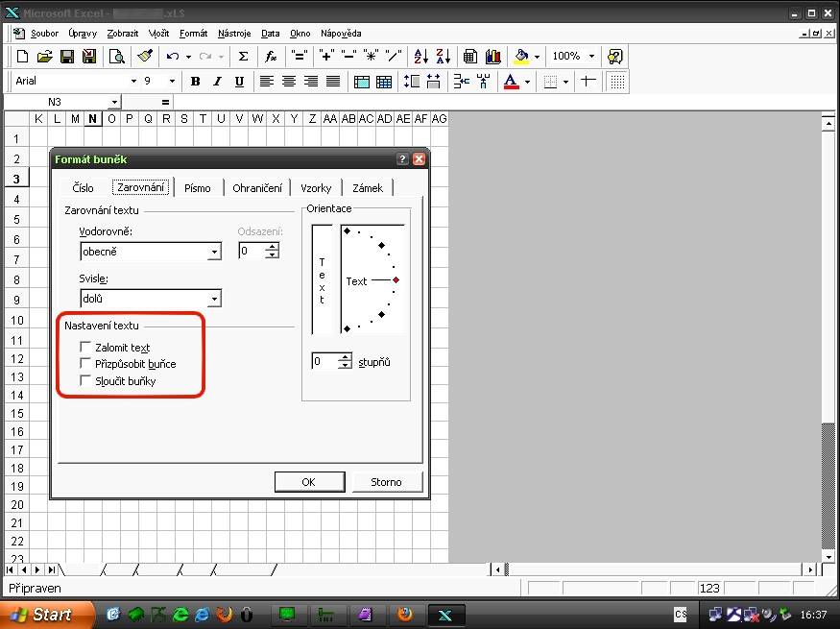840x629 pixels.
Task: Click the Excel taskbar button
Action: (445, 614)
